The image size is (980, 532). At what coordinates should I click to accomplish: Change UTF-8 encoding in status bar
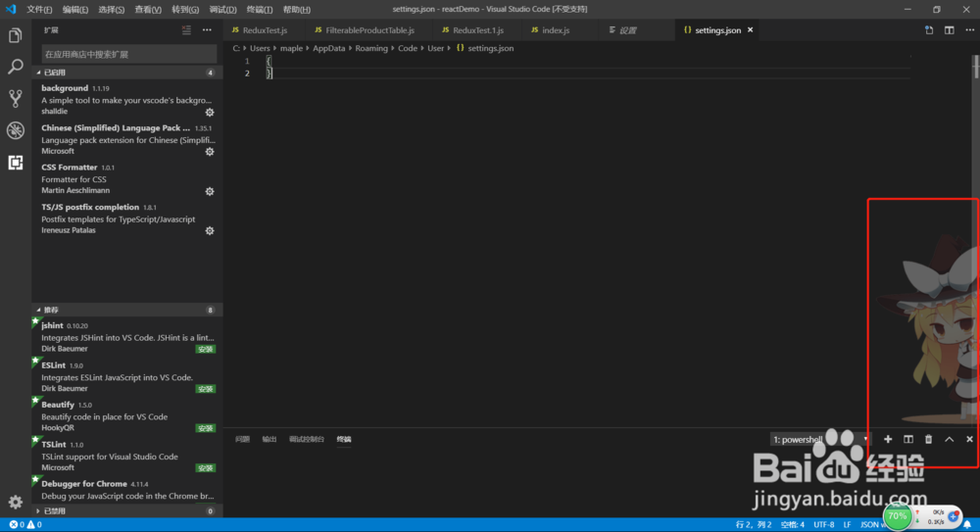point(824,524)
